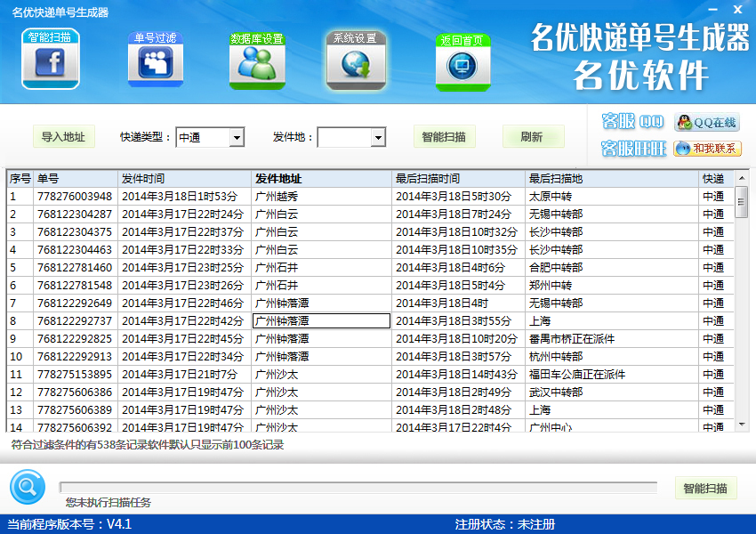The image size is (756, 534).
Task: Click scrollbar up arrow of table
Action: click(742, 178)
